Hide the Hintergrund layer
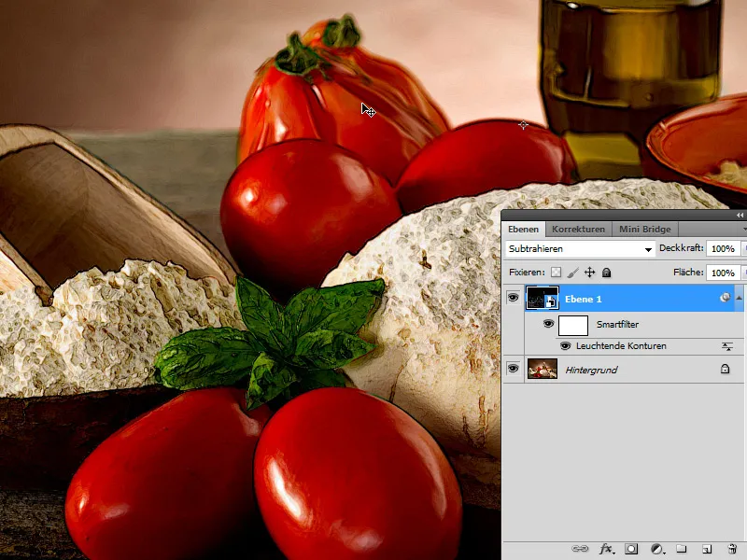Viewport: 747px width, 560px height. point(513,370)
